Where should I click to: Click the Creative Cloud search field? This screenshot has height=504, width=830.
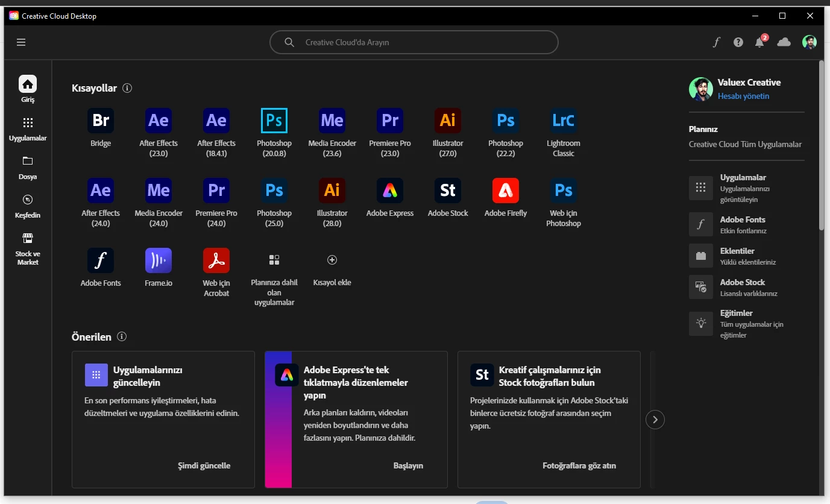(414, 42)
